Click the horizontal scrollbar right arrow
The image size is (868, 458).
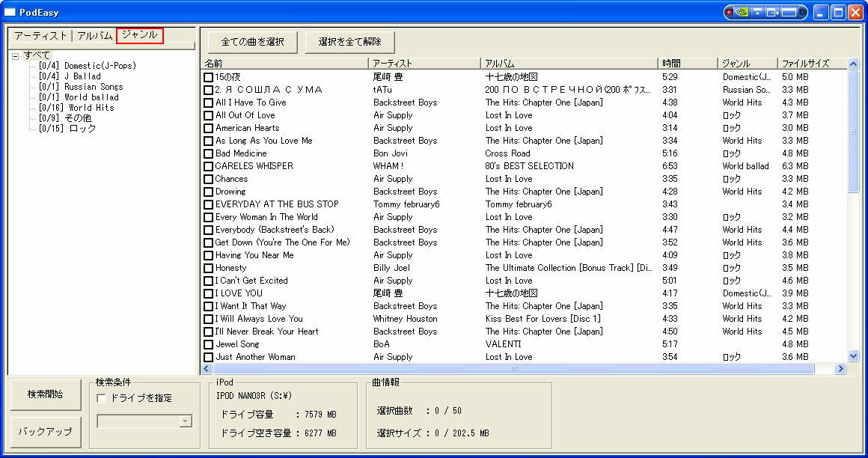(x=840, y=369)
